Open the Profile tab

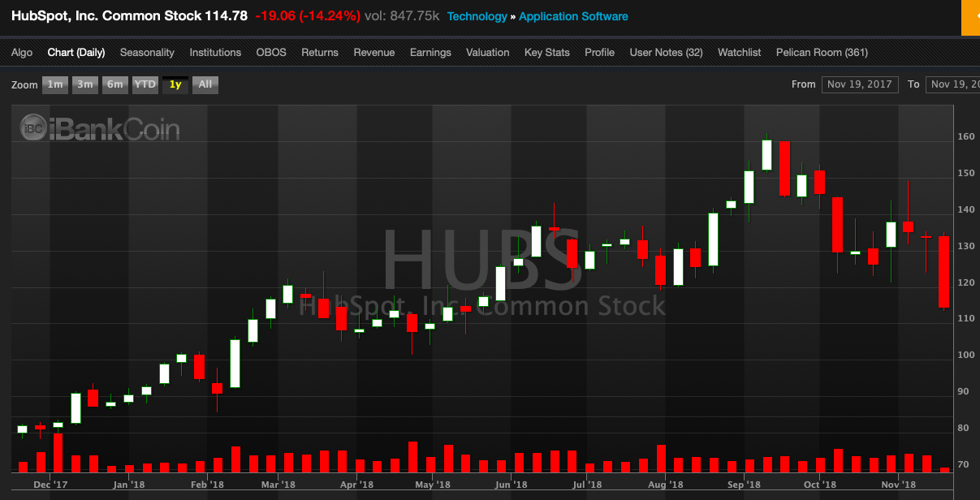coord(599,52)
